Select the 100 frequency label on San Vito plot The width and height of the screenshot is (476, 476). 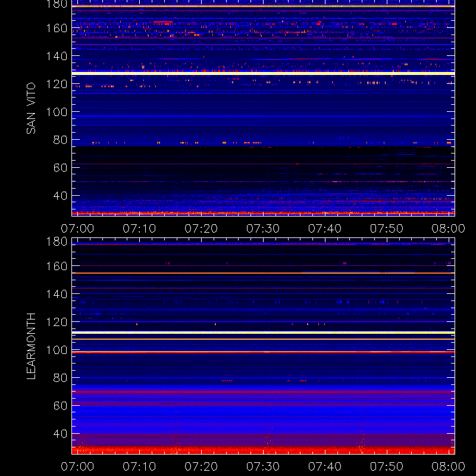[57, 112]
